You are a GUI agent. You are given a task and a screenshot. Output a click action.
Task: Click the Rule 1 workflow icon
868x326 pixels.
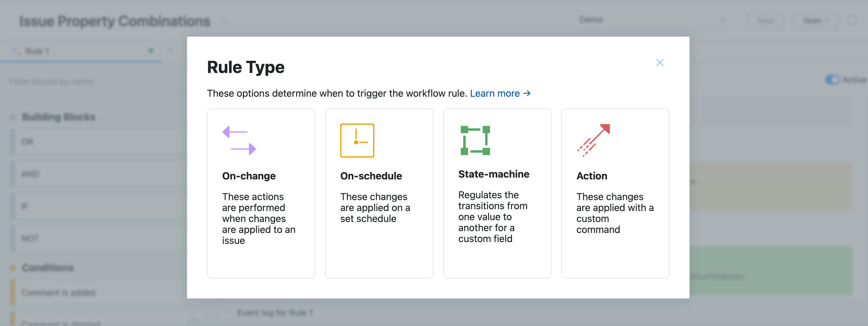[16, 50]
